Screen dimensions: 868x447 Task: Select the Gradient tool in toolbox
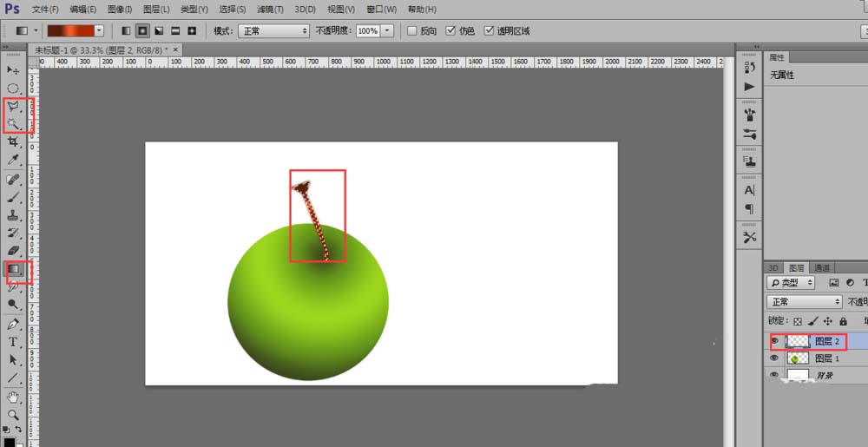(x=14, y=270)
